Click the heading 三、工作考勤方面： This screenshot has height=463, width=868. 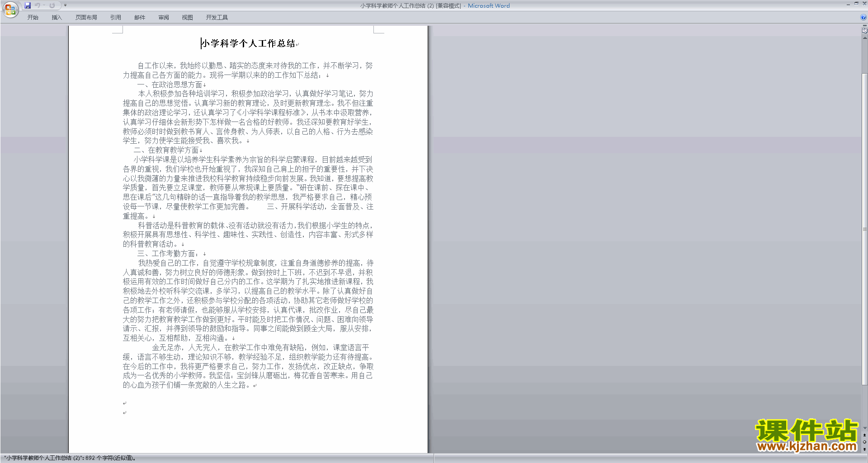tap(168, 253)
